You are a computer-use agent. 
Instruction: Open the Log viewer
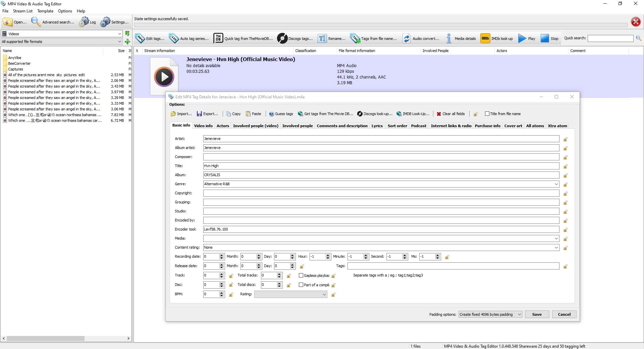88,22
